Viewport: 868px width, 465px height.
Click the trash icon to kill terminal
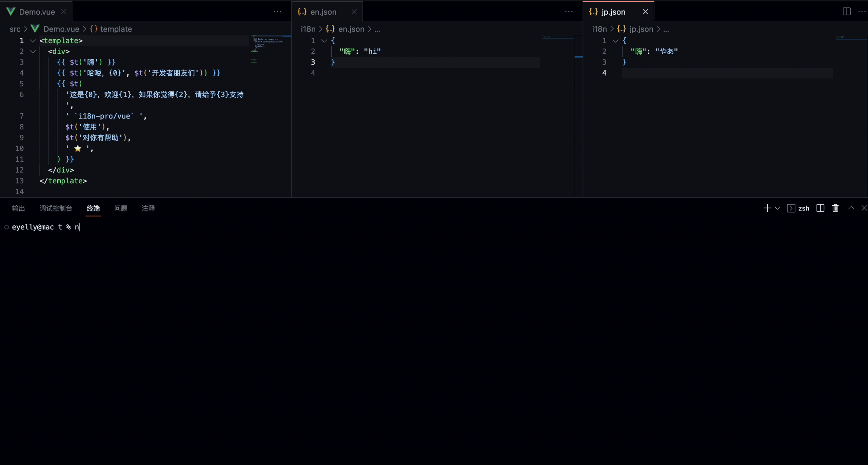point(835,208)
